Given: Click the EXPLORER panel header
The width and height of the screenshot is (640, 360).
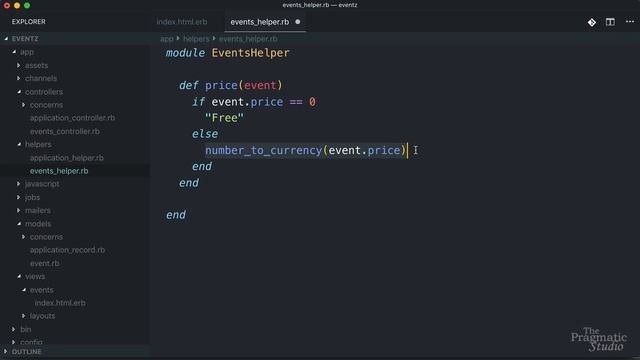Looking at the screenshot, I should click(29, 22).
